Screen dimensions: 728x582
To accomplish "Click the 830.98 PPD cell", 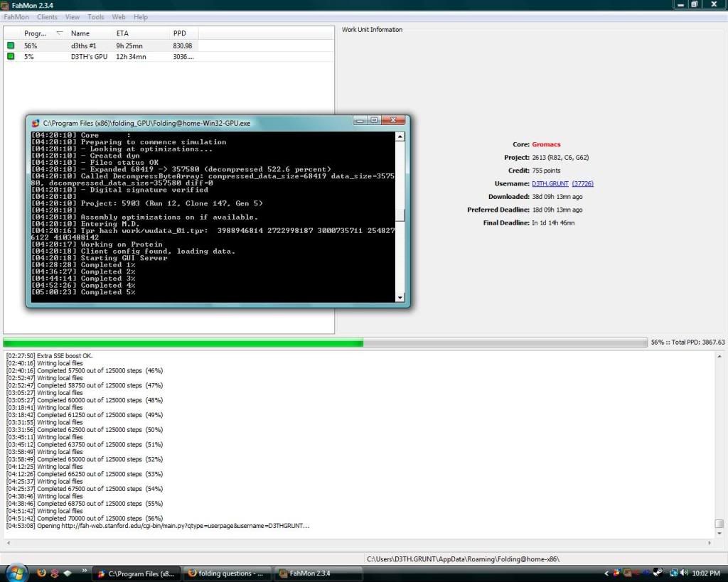I will (x=183, y=46).
